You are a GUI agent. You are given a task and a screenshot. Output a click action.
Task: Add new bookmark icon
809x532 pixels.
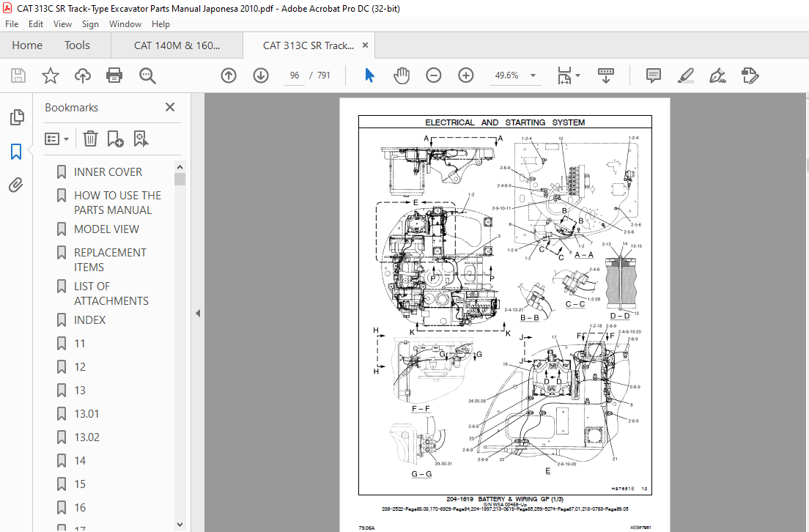tap(115, 138)
